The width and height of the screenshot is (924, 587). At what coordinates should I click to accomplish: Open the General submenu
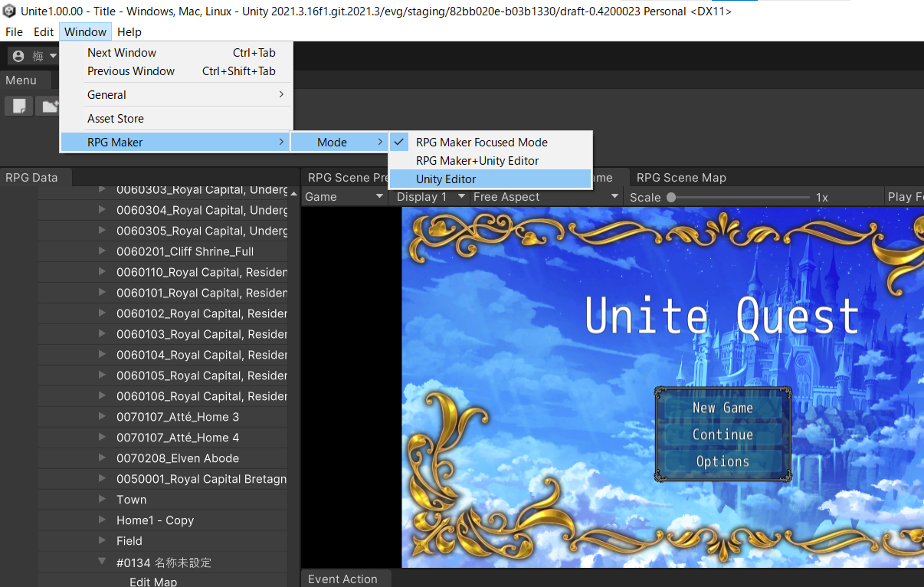175,95
